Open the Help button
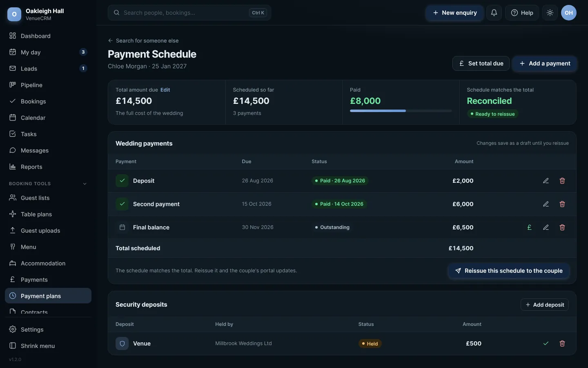588x368 pixels. [522, 13]
